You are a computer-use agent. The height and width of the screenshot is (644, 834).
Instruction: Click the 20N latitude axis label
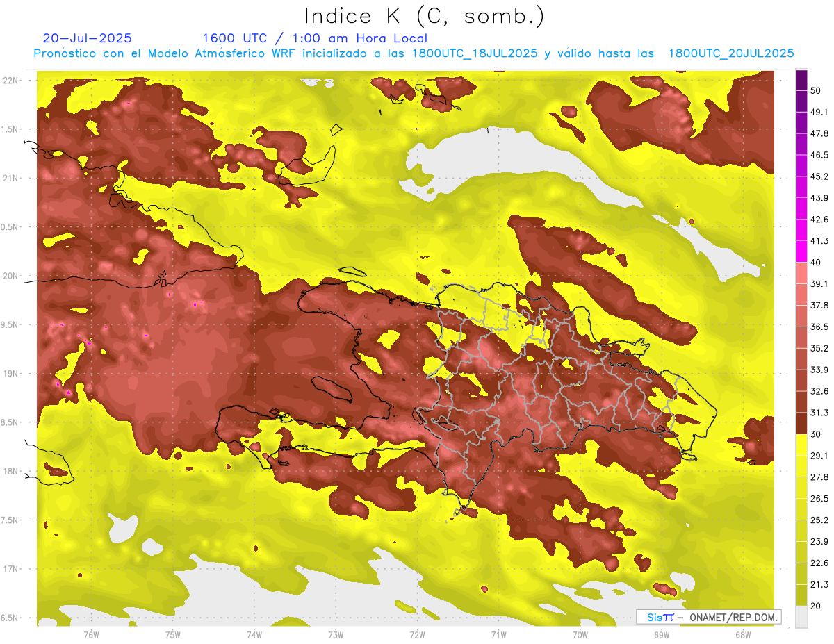pyautogui.click(x=10, y=276)
